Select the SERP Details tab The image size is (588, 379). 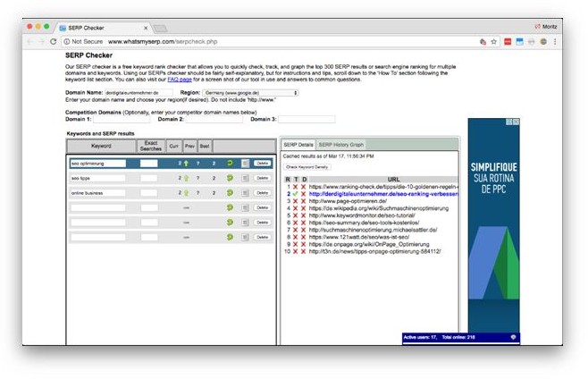(x=298, y=144)
